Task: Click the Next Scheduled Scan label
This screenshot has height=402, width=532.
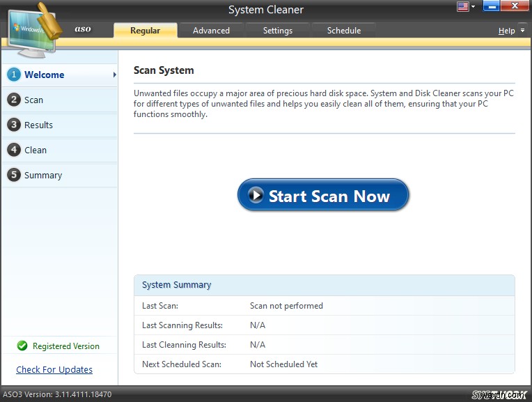Action: [x=182, y=364]
